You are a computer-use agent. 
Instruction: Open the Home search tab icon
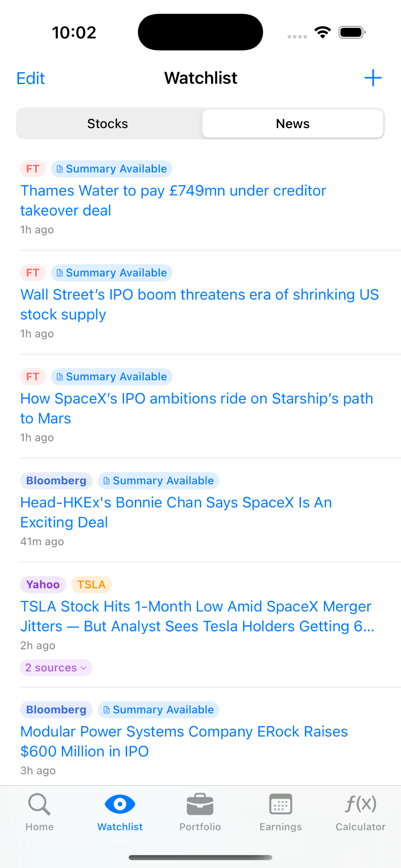[39, 804]
